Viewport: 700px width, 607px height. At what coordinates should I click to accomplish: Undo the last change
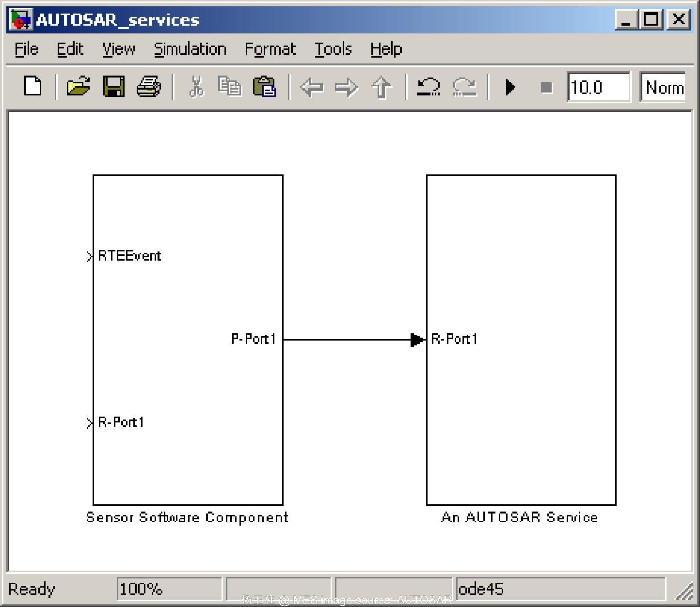point(429,87)
